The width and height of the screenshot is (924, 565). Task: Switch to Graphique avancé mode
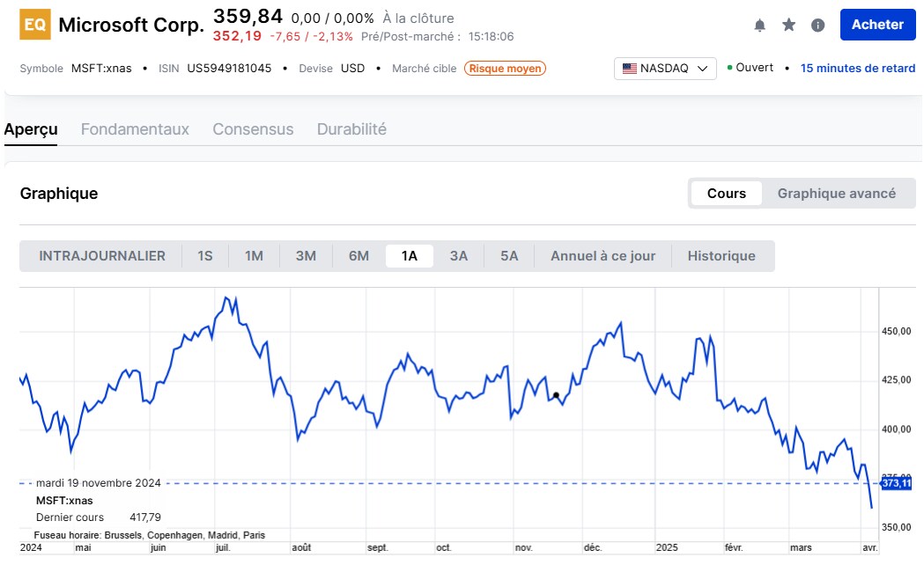point(836,193)
